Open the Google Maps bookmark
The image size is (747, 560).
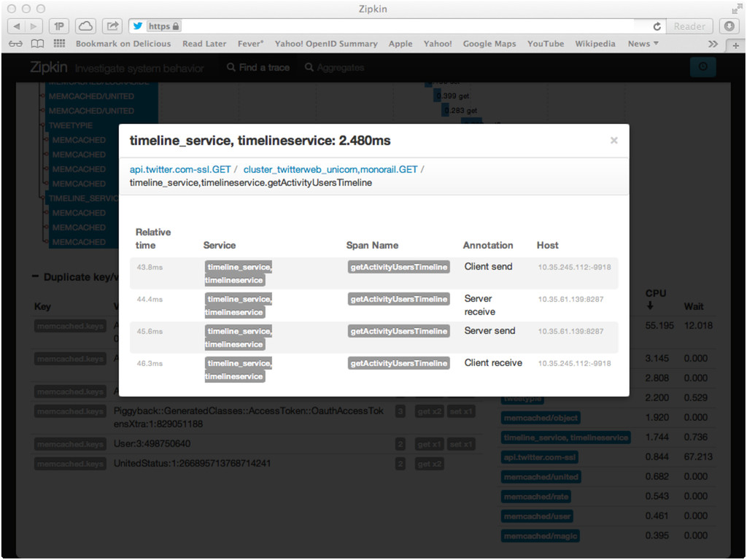pos(489,44)
